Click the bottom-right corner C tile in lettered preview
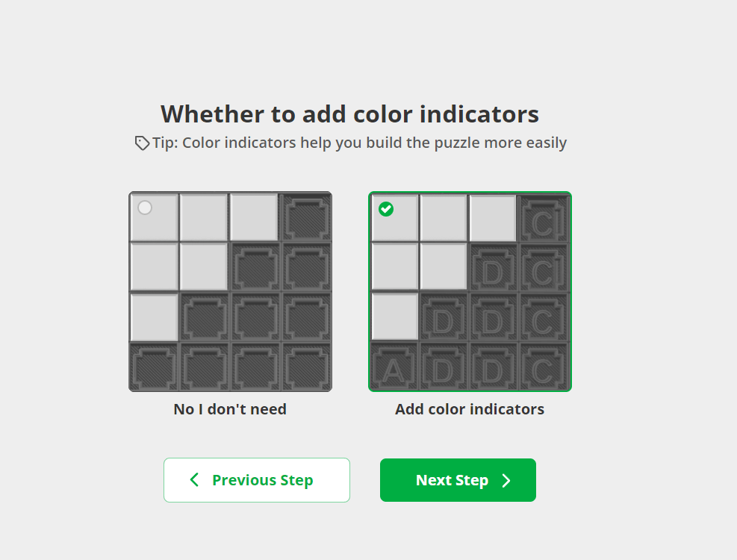Viewport: 737px width, 560px height. coord(544,367)
